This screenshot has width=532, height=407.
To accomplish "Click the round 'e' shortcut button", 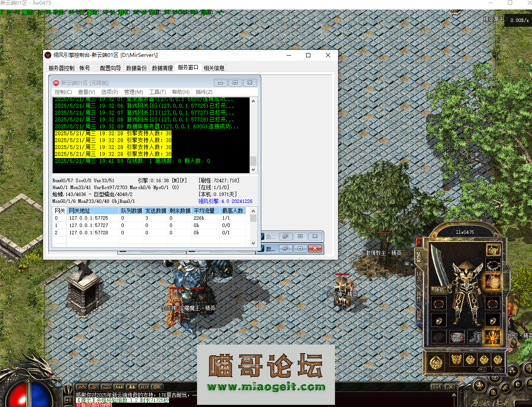I will click(518, 383).
